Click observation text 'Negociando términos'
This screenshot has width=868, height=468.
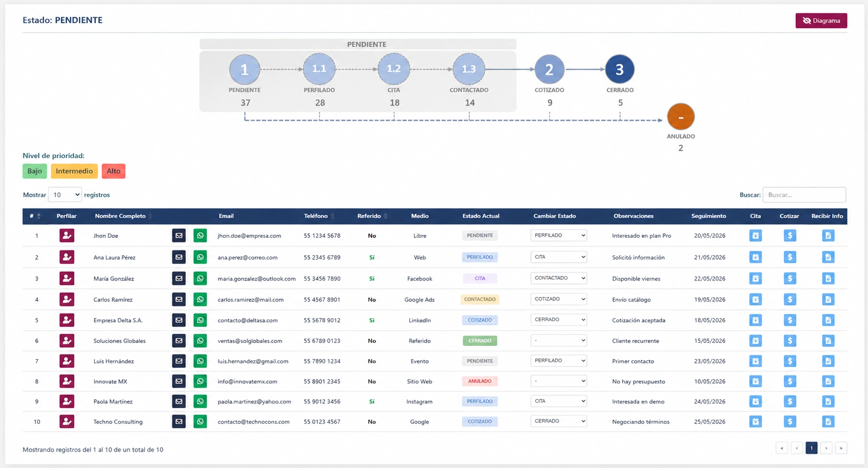[x=641, y=422]
